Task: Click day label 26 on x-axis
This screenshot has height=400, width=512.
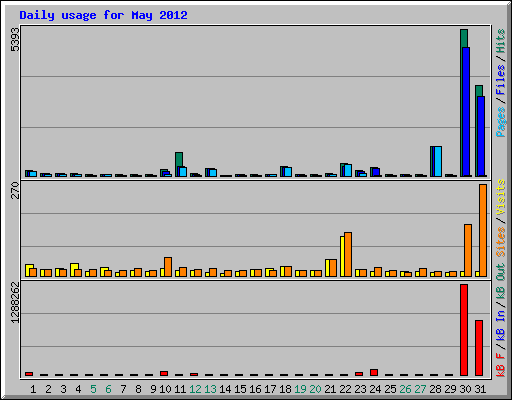Action: tap(405, 389)
